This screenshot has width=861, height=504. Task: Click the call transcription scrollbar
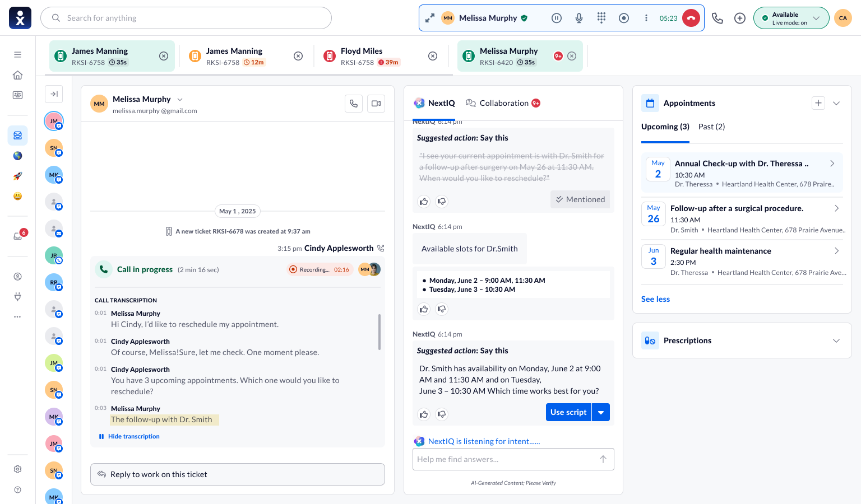tap(379, 332)
